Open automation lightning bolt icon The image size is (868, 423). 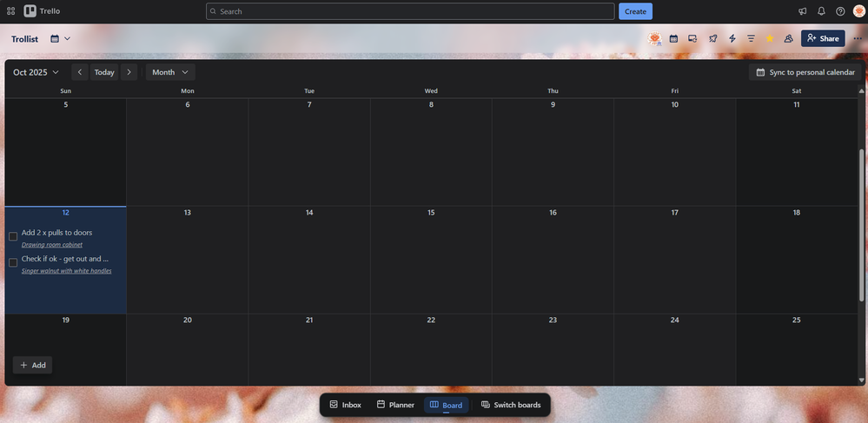(732, 39)
